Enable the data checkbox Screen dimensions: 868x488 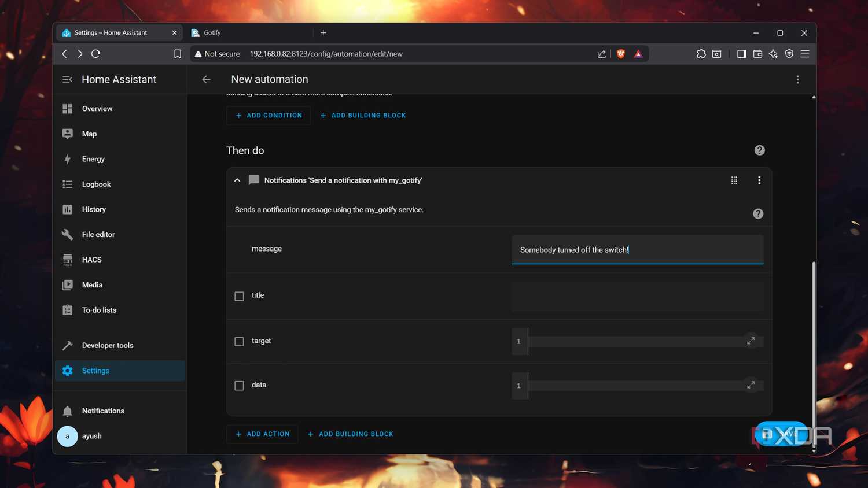(239, 386)
